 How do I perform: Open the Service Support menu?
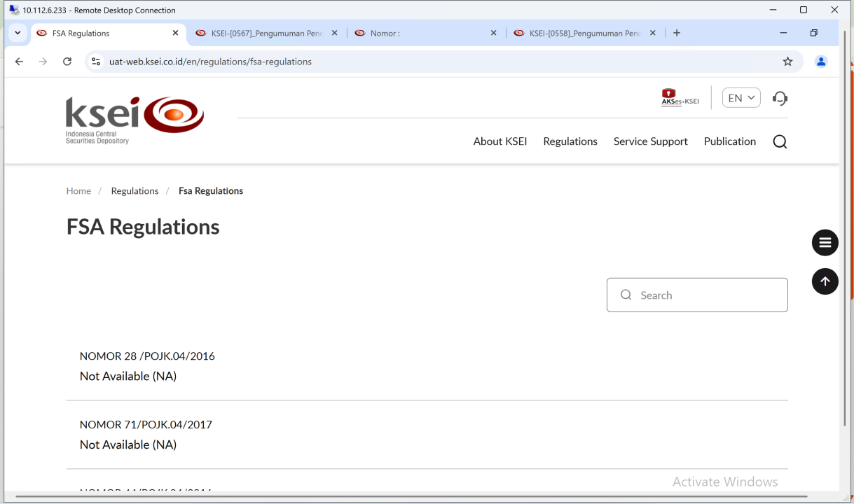[x=651, y=141]
